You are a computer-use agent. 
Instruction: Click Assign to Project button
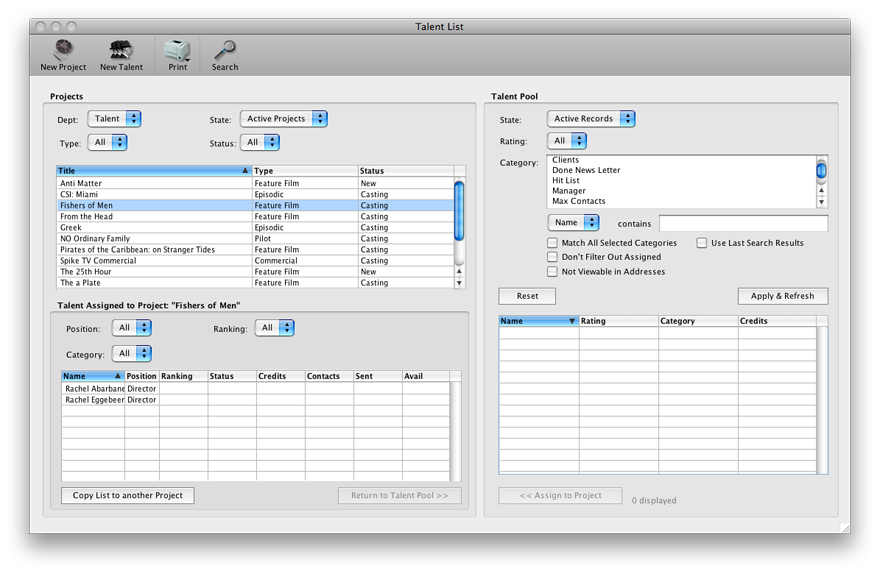[560, 495]
